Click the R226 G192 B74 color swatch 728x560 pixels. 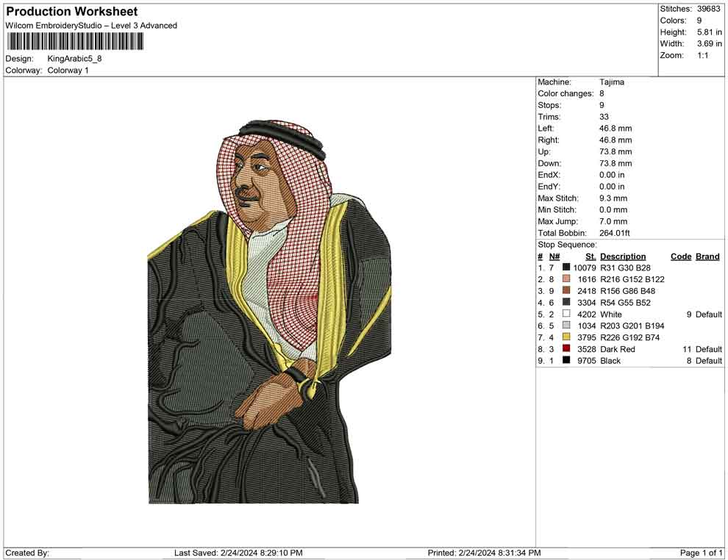[566, 337]
